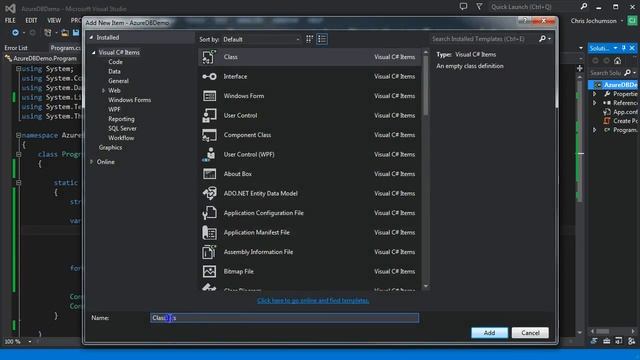Open the VIEW menu
The width and height of the screenshot is (640, 360).
[x=54, y=20]
